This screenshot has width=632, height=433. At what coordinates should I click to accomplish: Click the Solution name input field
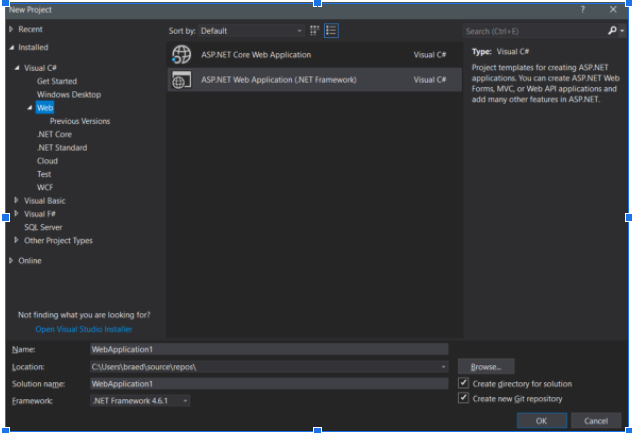click(269, 384)
